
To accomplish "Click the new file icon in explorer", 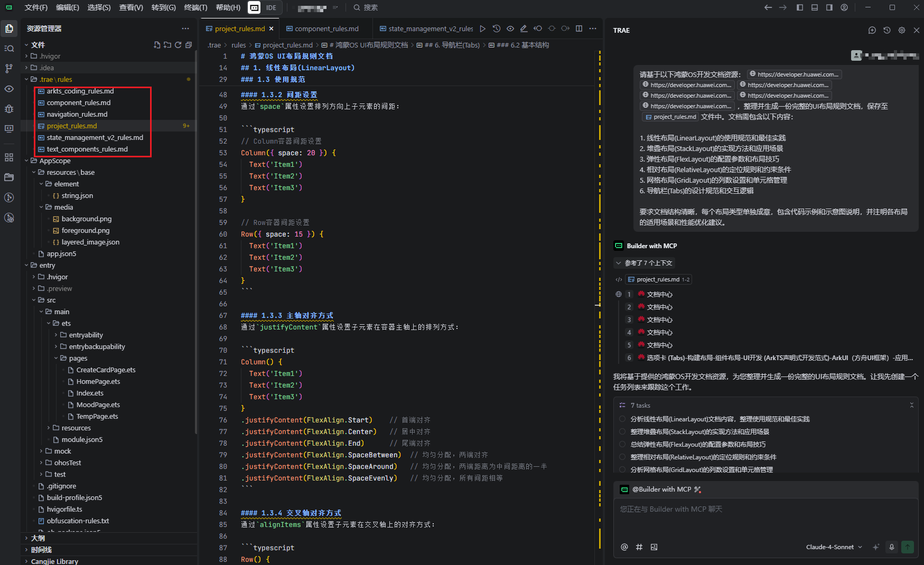I will (x=157, y=45).
